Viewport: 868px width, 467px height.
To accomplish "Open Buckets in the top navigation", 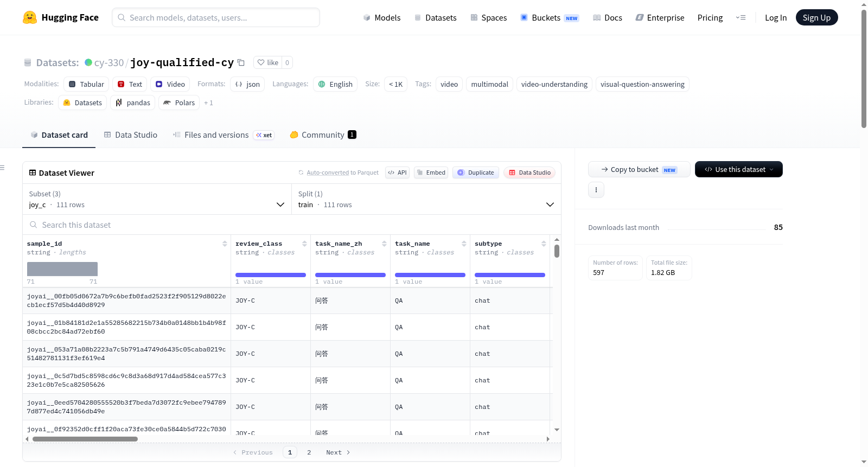I will [x=550, y=17].
